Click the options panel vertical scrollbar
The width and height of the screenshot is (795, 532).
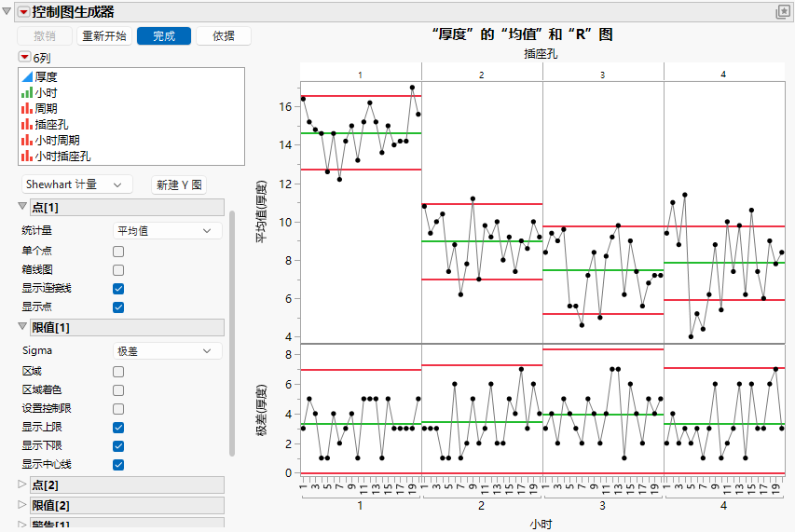[232, 334]
